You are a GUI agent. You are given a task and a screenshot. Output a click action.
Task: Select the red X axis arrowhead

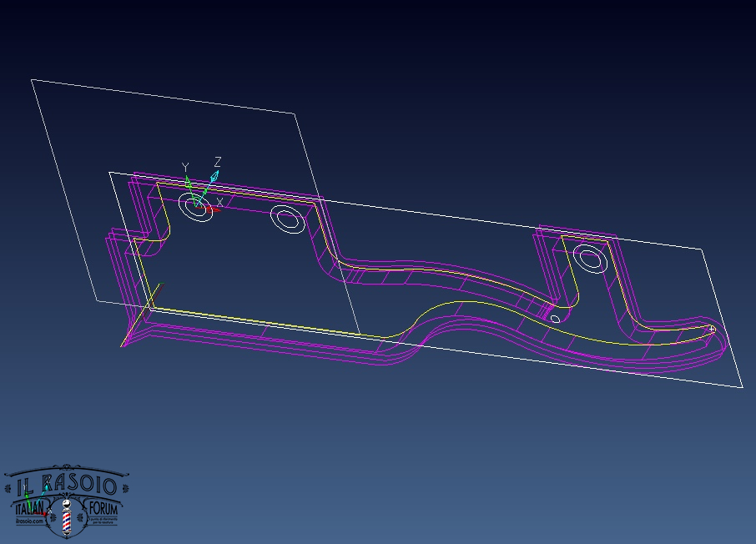point(213,209)
